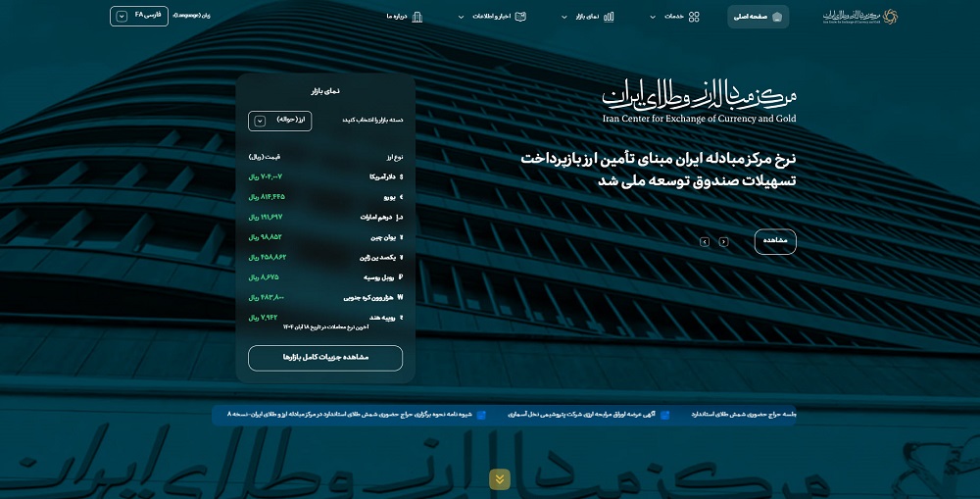
Task: Open ticker news about اوراق مرابحه ارزی
Action: click(x=581, y=415)
